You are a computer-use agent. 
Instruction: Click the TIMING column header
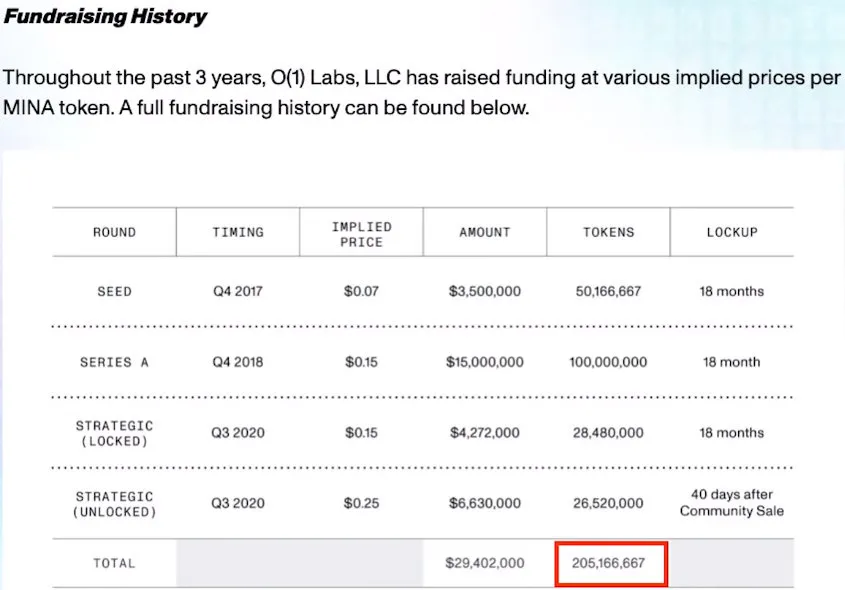click(x=238, y=232)
